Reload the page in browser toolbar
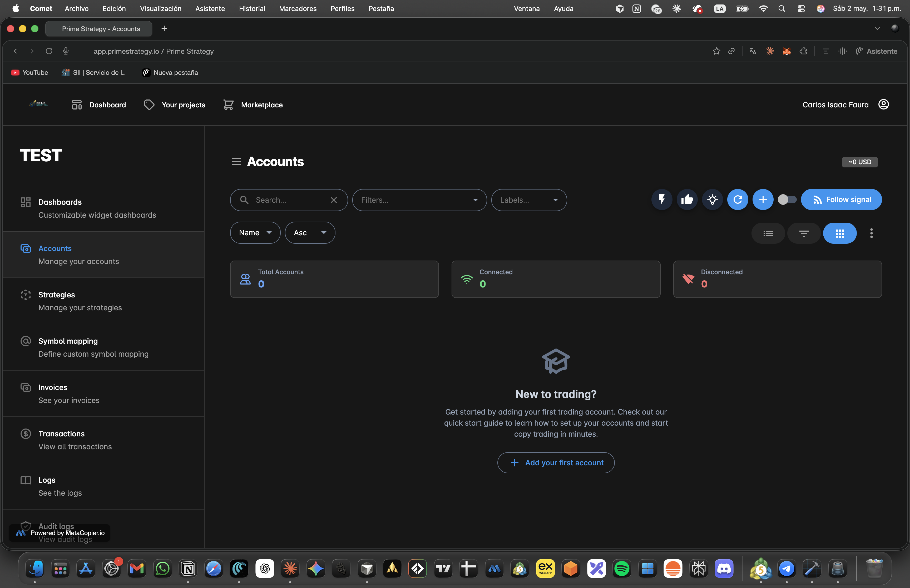The width and height of the screenshot is (910, 588). (49, 51)
